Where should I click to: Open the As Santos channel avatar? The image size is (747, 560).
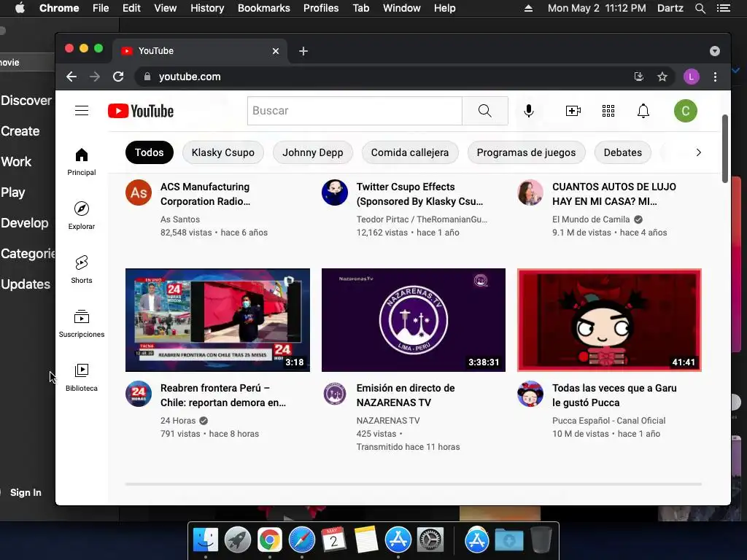click(x=139, y=192)
